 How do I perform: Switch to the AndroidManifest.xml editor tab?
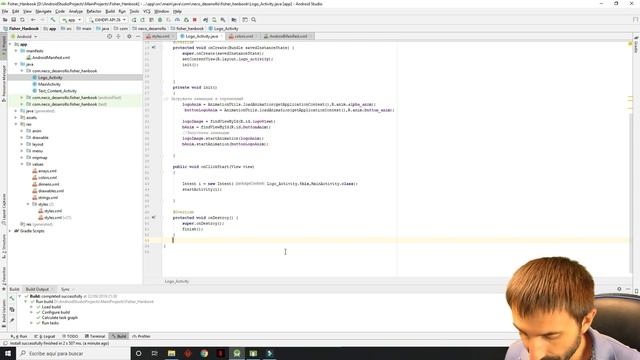coord(288,36)
